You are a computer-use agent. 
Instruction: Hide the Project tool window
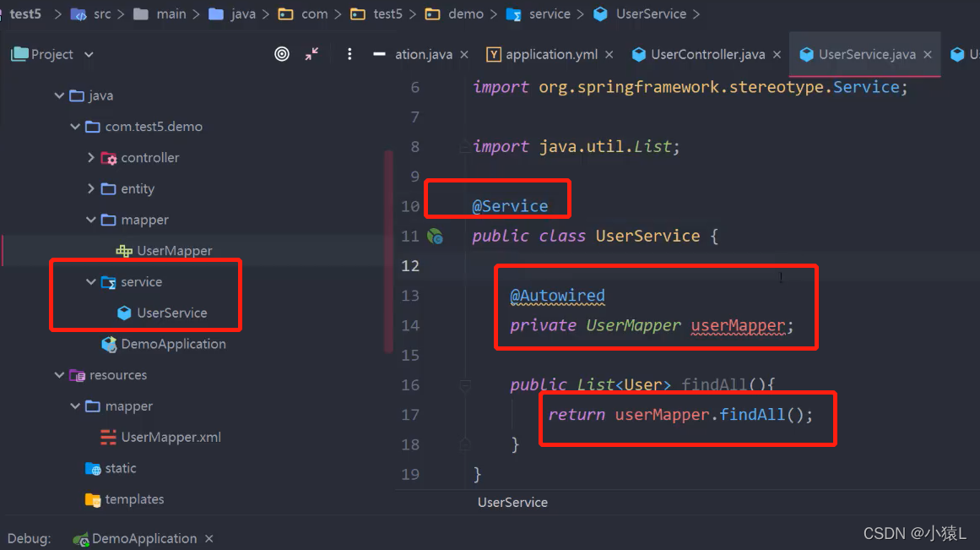tap(379, 54)
